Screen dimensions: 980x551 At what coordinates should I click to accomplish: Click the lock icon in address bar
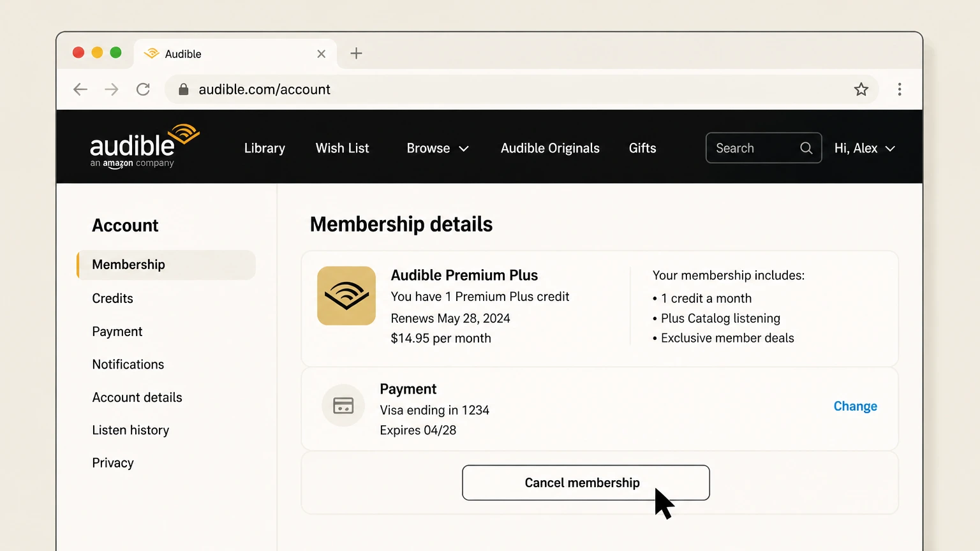coord(184,89)
